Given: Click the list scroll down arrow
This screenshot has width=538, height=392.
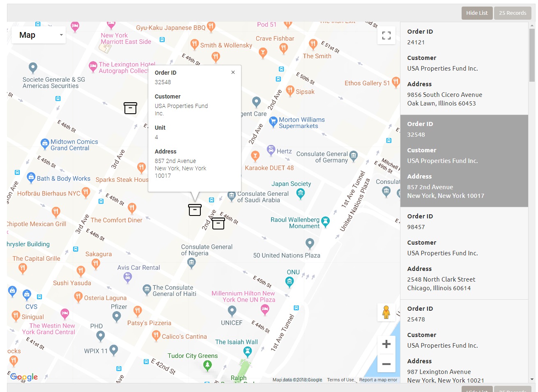Looking at the screenshot, I should click(532, 380).
